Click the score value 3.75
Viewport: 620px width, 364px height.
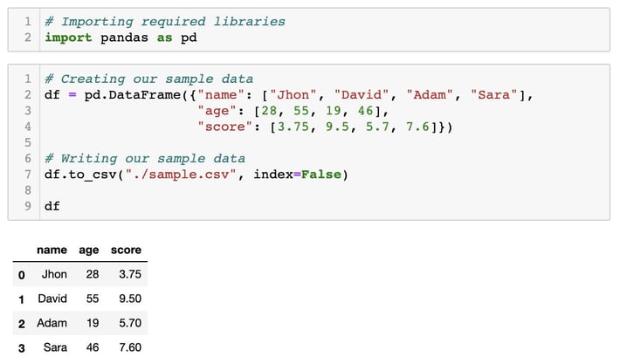point(130,274)
